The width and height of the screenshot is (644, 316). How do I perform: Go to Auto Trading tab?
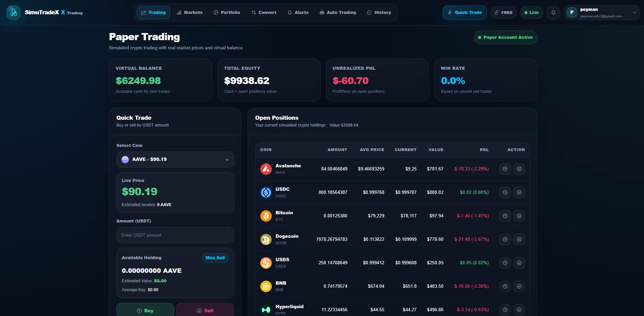click(x=338, y=12)
